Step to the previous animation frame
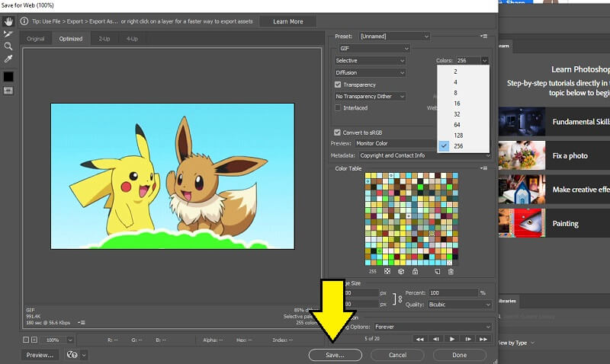This screenshot has width=610, height=364. click(x=435, y=339)
